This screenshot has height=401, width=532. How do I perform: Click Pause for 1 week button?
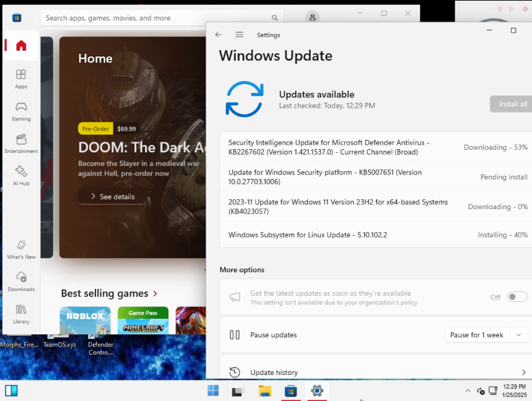[477, 335]
